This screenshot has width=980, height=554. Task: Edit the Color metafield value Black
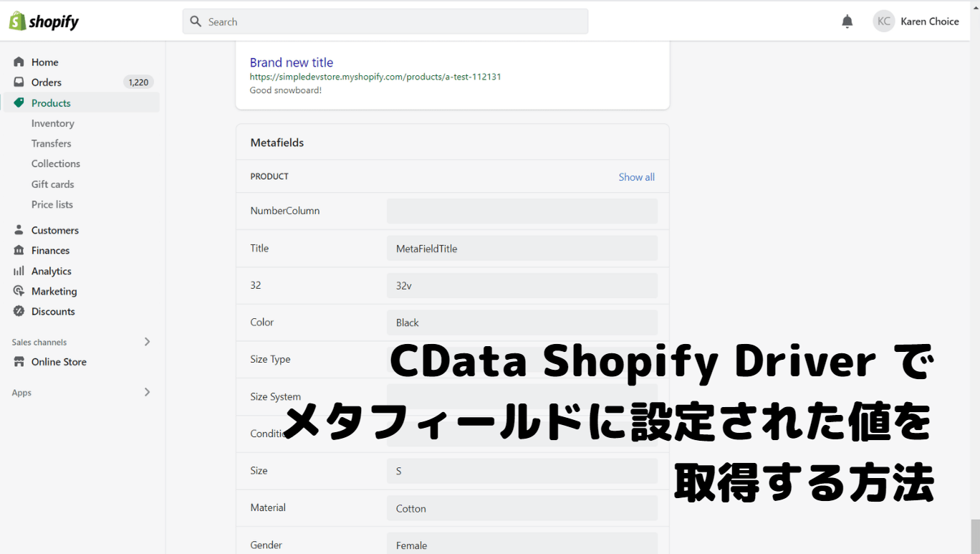click(x=522, y=323)
